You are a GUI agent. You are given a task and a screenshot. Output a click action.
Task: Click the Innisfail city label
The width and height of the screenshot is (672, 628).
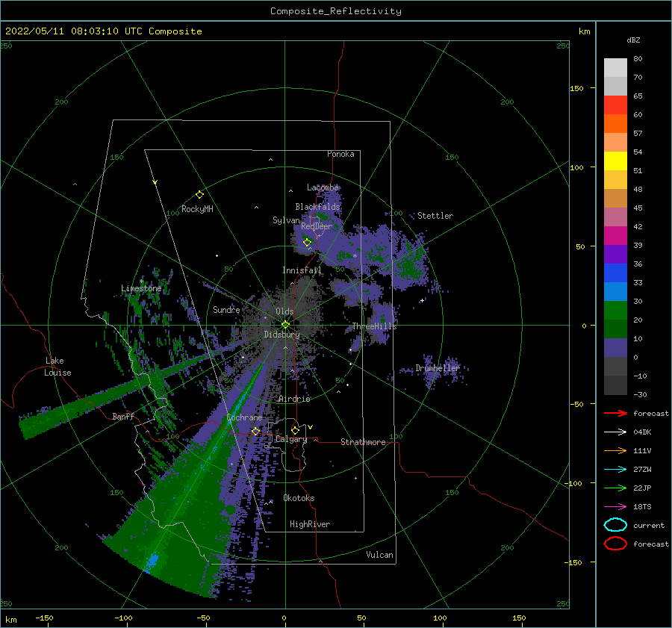pyautogui.click(x=302, y=270)
